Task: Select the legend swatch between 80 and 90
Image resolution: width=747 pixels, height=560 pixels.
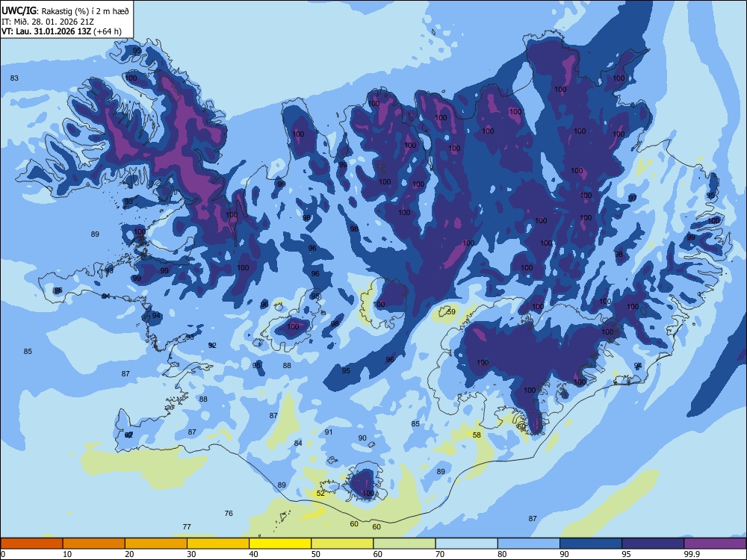Action: (x=529, y=544)
